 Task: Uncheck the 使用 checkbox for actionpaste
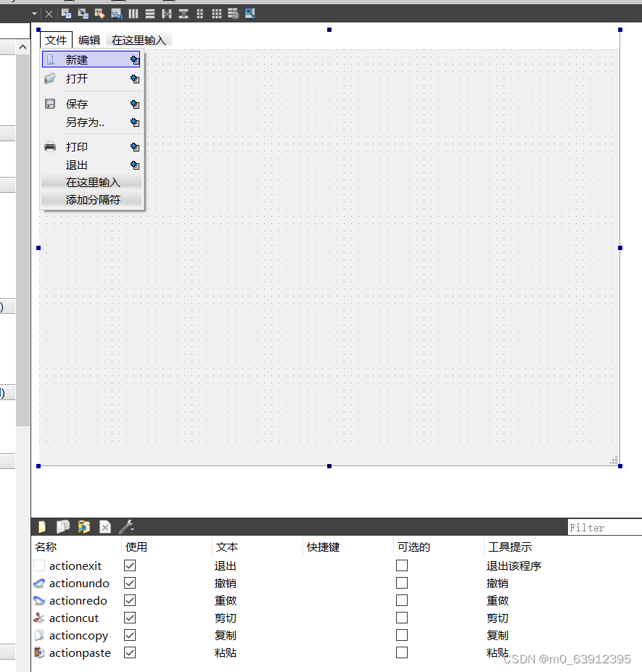[129, 652]
